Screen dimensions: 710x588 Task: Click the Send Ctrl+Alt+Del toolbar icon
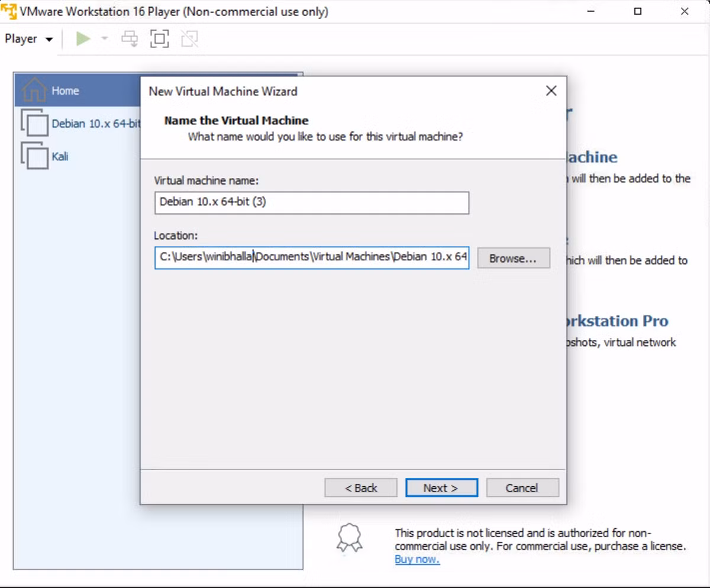point(130,39)
